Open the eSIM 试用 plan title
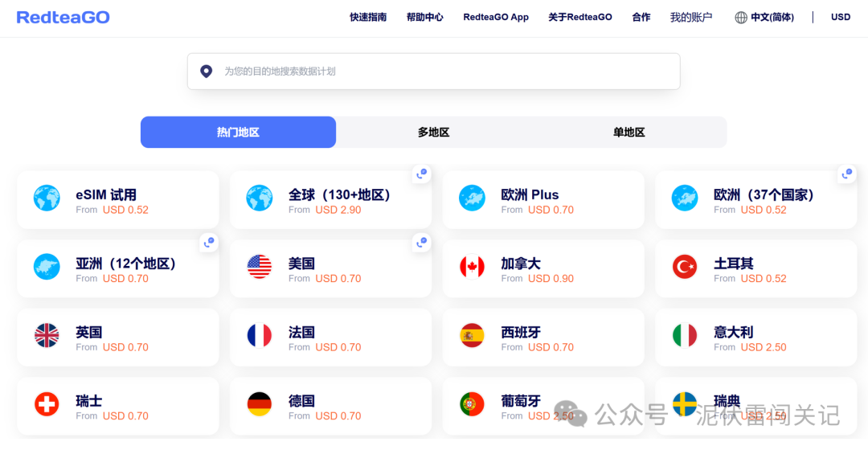 (106, 194)
